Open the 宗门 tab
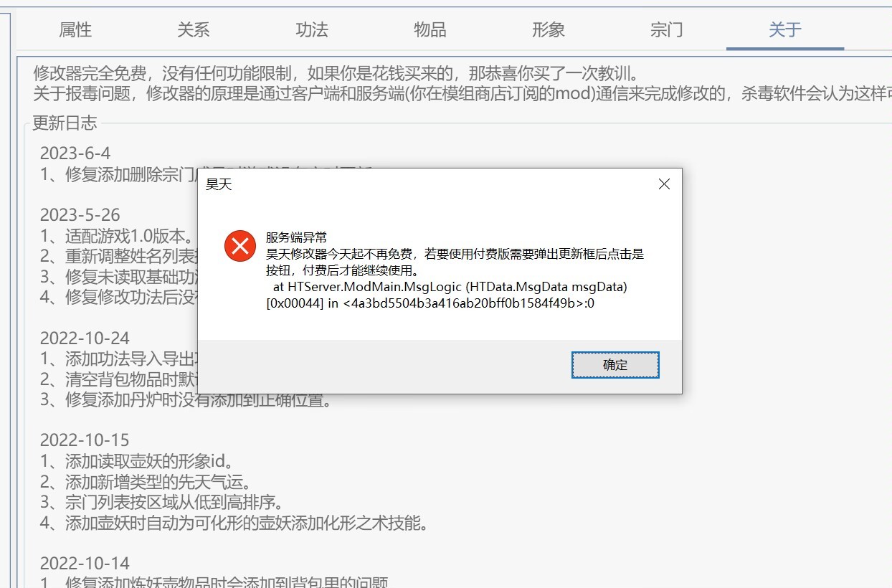This screenshot has height=588, width=892. click(667, 30)
